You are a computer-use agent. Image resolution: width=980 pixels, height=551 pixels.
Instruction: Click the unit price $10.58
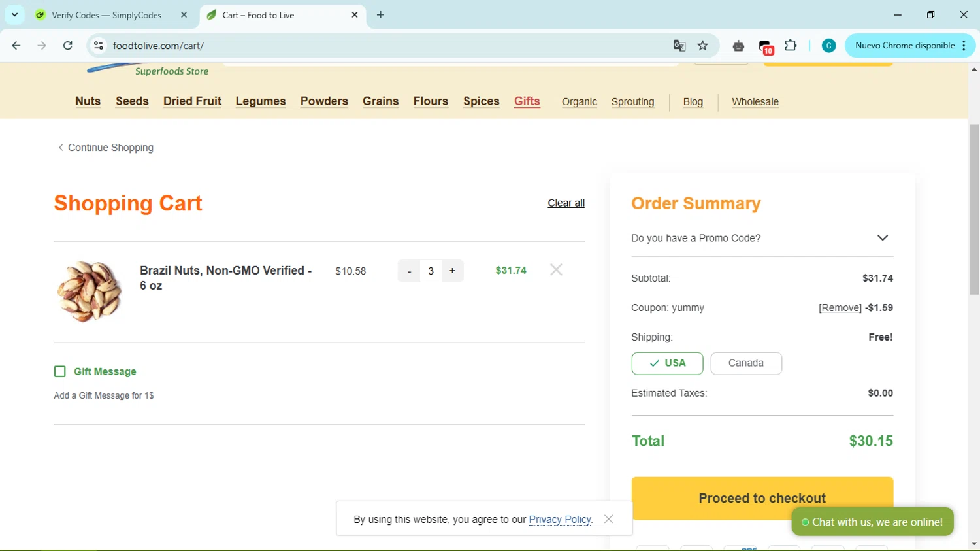click(x=351, y=271)
